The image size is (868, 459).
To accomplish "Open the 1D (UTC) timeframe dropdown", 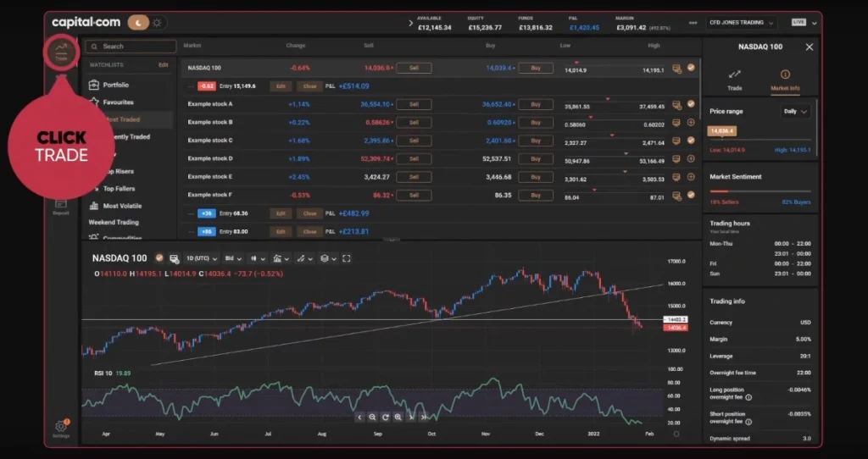I will click(x=202, y=258).
